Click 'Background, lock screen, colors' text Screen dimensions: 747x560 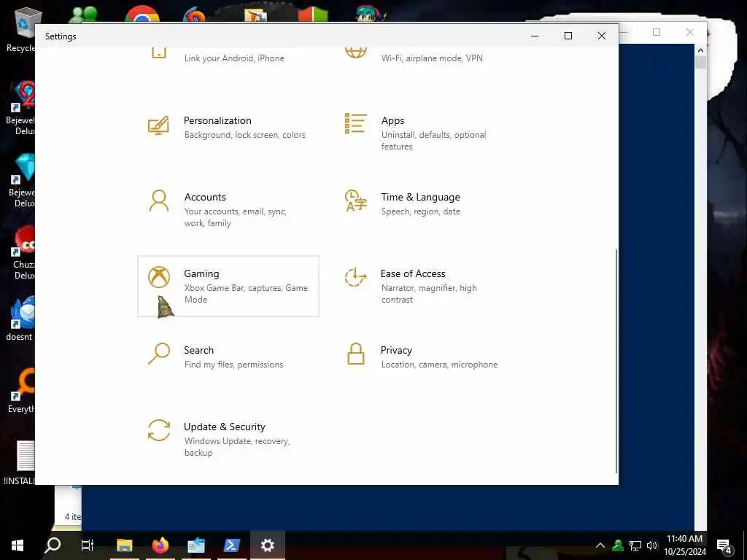[x=245, y=135]
